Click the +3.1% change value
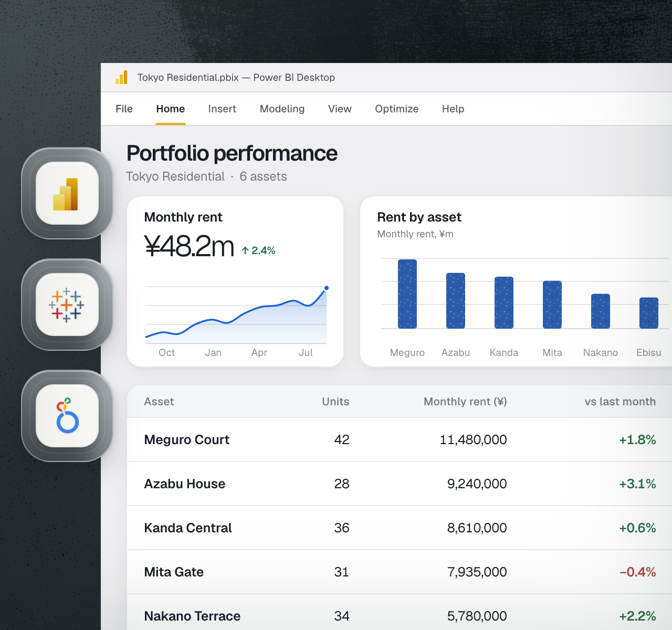This screenshot has height=630, width=672. pyautogui.click(x=637, y=484)
